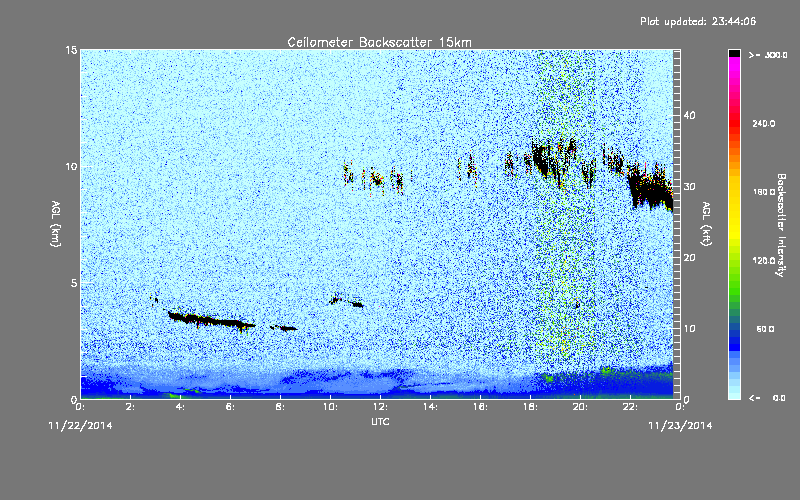The width and height of the screenshot is (800, 500).
Task: Click the '20:' hour tick on time axis
Action: tap(580, 407)
